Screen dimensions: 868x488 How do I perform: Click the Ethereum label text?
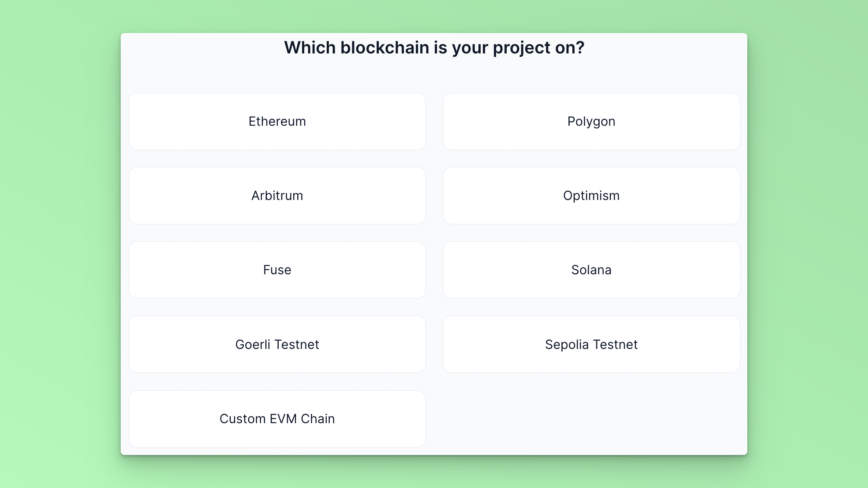click(277, 121)
